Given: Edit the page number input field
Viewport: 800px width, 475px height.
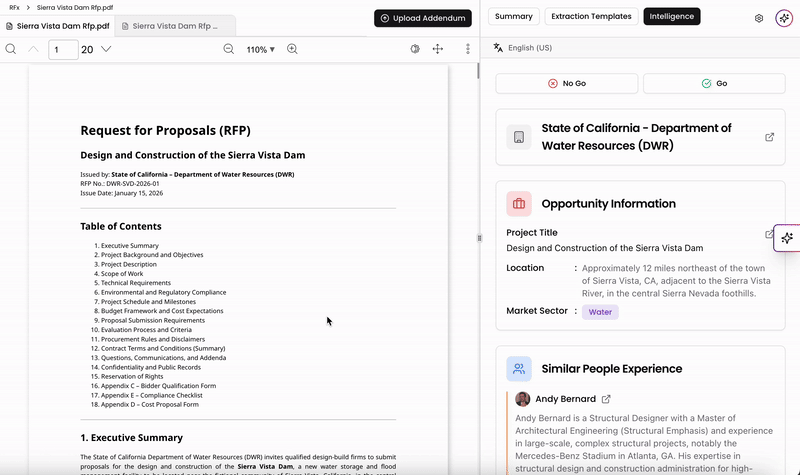Looking at the screenshot, I should (x=63, y=49).
